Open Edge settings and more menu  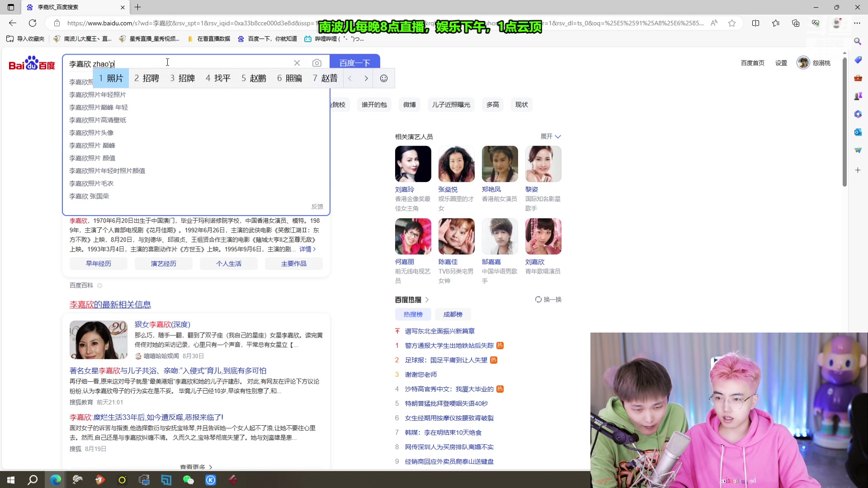click(857, 23)
